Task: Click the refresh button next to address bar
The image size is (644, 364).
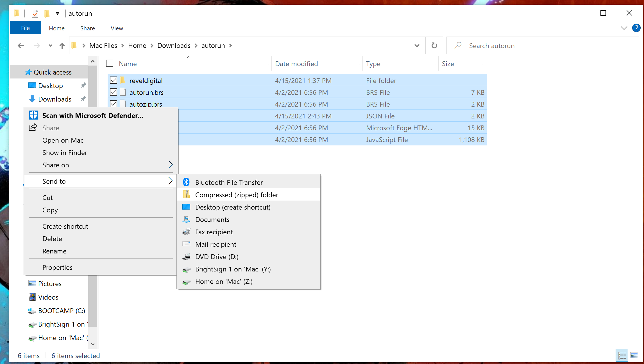Action: 434,46
